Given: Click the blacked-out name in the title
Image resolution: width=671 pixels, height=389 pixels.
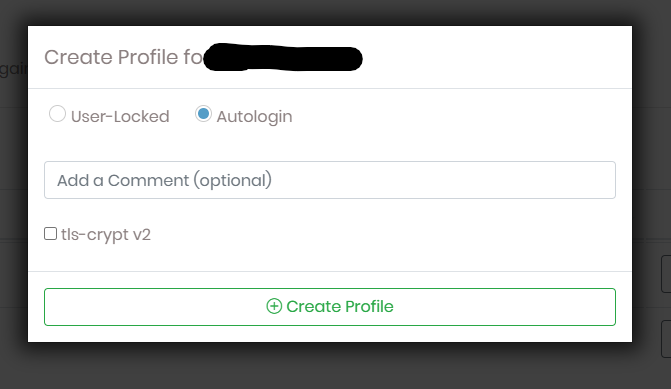Looking at the screenshot, I should [x=283, y=57].
